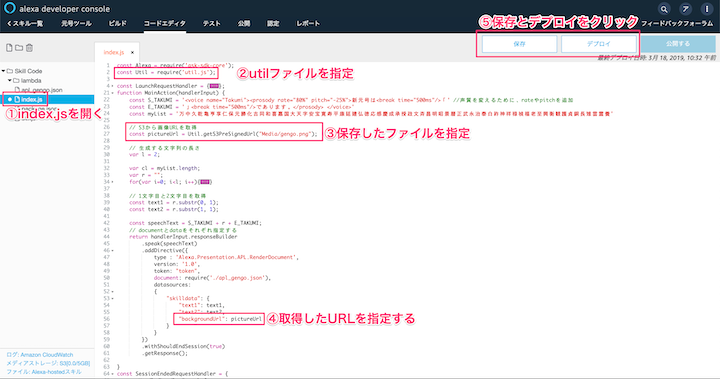Click the 'alexa developer console' title
The image size is (720, 379).
(x=64, y=9)
